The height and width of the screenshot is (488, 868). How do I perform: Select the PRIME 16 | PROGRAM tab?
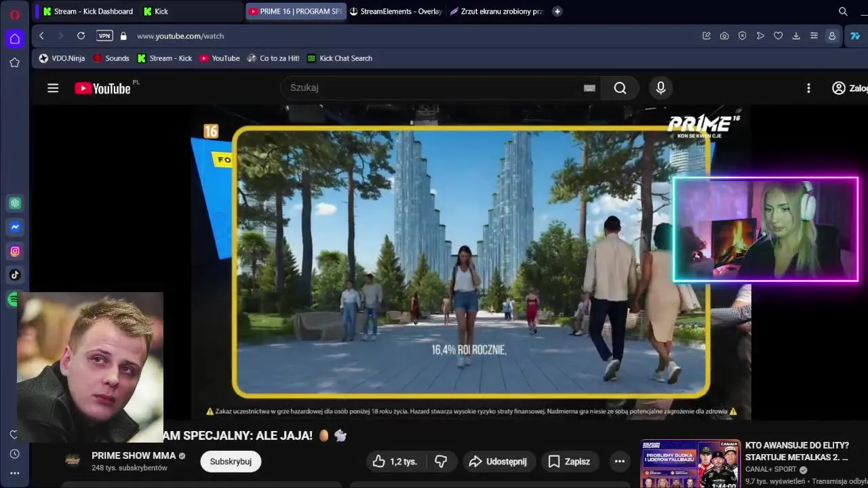296,12
